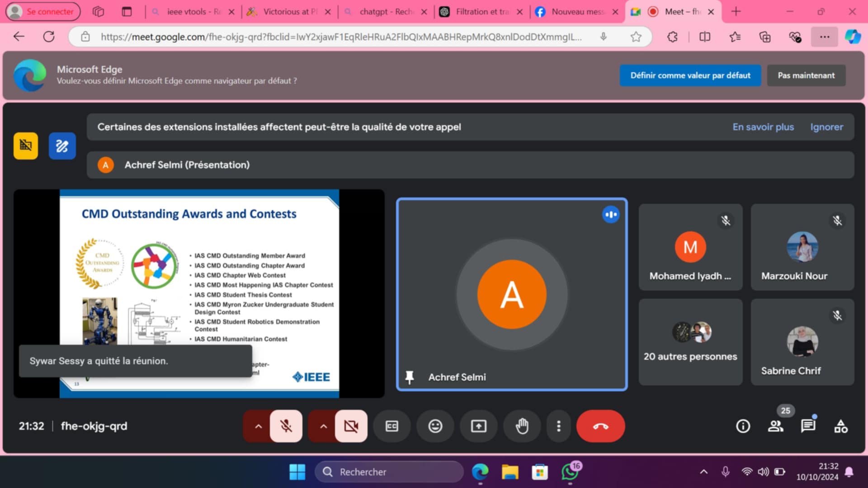Expand video settings chevron beside camera
Image resolution: width=868 pixels, height=488 pixels.
323,426
